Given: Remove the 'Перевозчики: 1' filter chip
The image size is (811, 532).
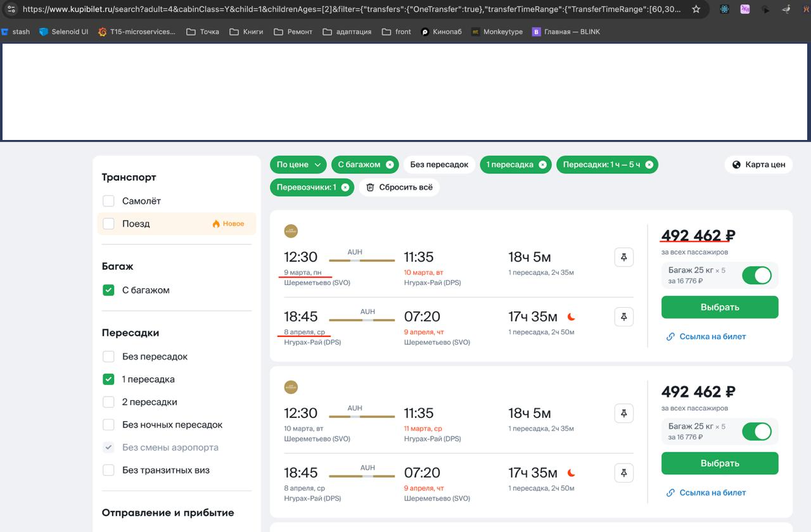Looking at the screenshot, I should coord(345,187).
